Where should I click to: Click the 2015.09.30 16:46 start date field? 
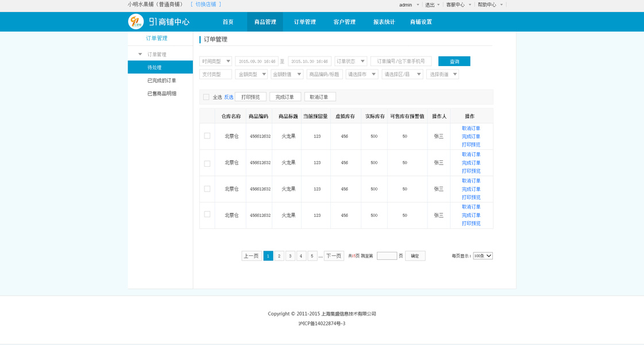point(257,62)
